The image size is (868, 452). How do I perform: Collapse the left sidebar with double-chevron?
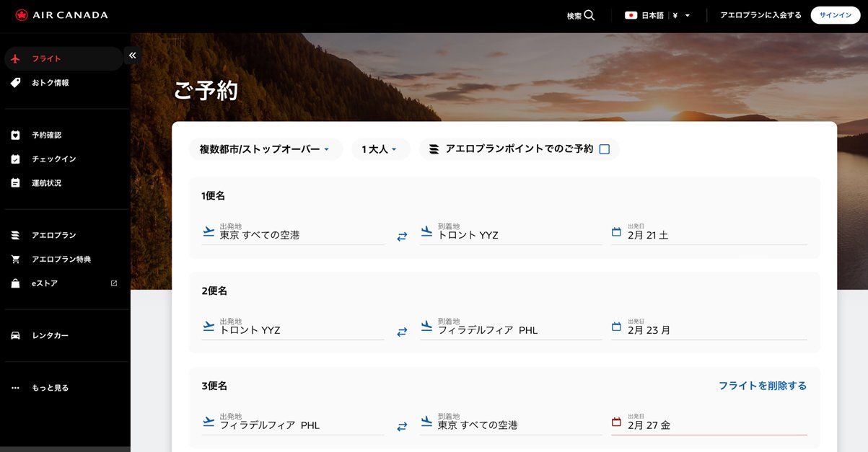tap(132, 56)
